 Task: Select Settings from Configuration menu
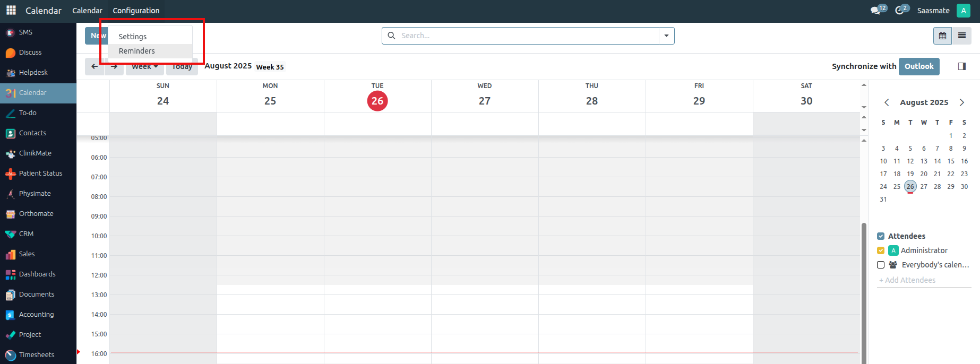133,37
